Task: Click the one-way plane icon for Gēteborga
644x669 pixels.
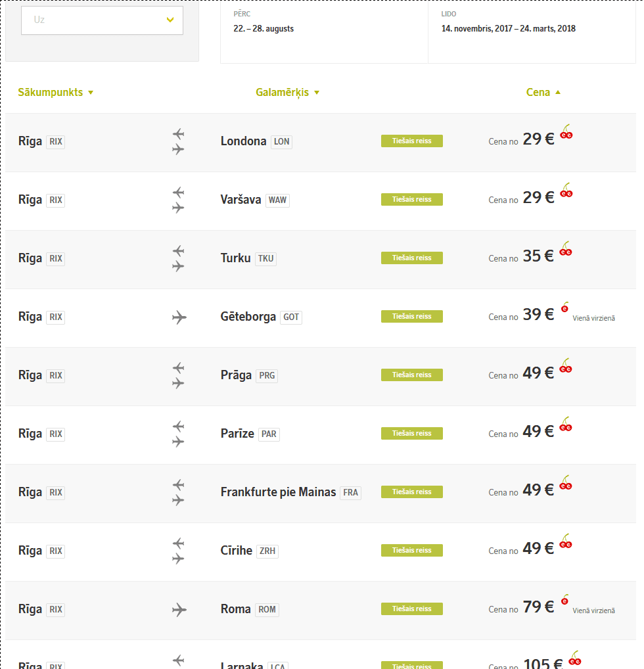Action: pos(179,317)
